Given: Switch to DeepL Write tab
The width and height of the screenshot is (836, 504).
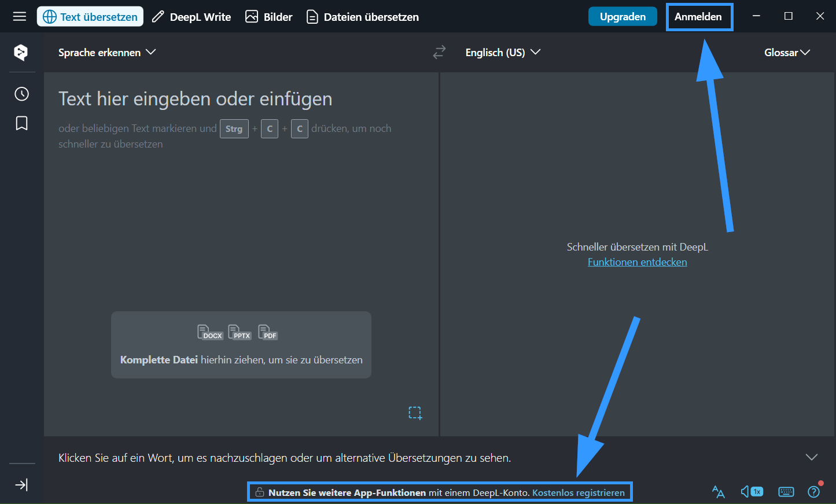Looking at the screenshot, I should tap(191, 17).
